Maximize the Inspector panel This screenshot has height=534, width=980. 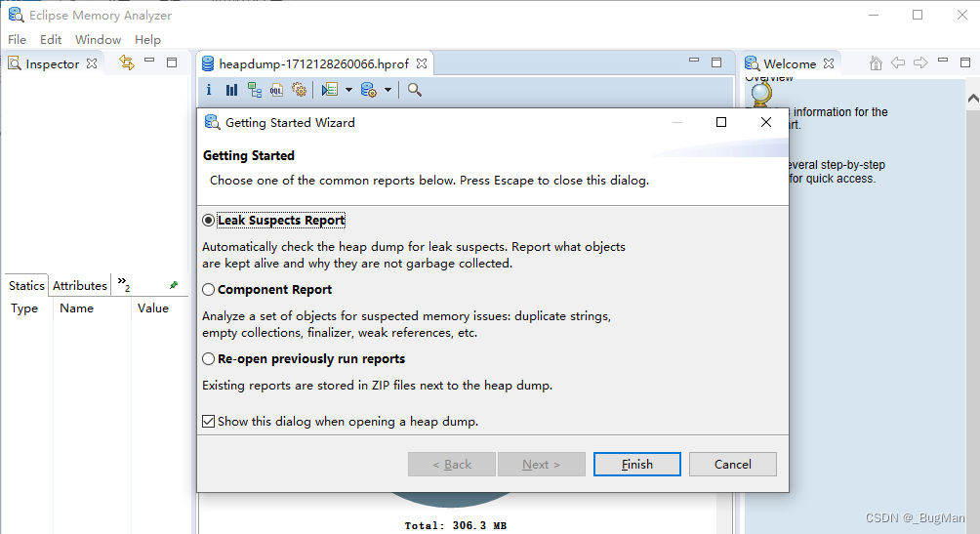pos(172,62)
